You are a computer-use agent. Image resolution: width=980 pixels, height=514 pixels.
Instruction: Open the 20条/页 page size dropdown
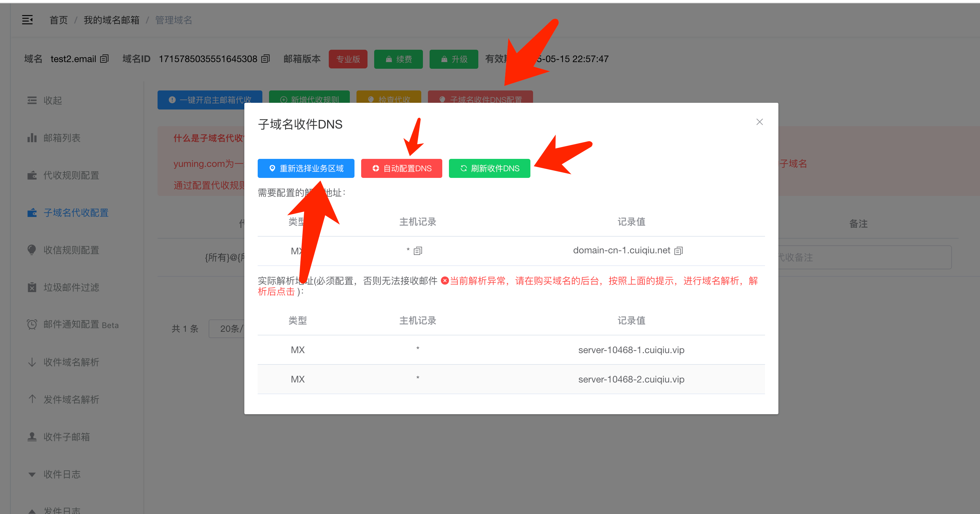227,329
